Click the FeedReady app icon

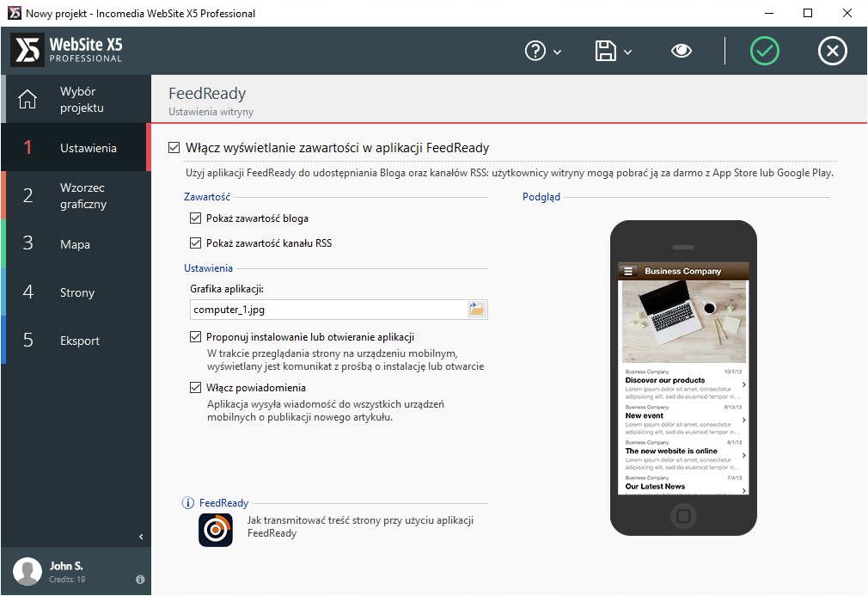[216, 530]
